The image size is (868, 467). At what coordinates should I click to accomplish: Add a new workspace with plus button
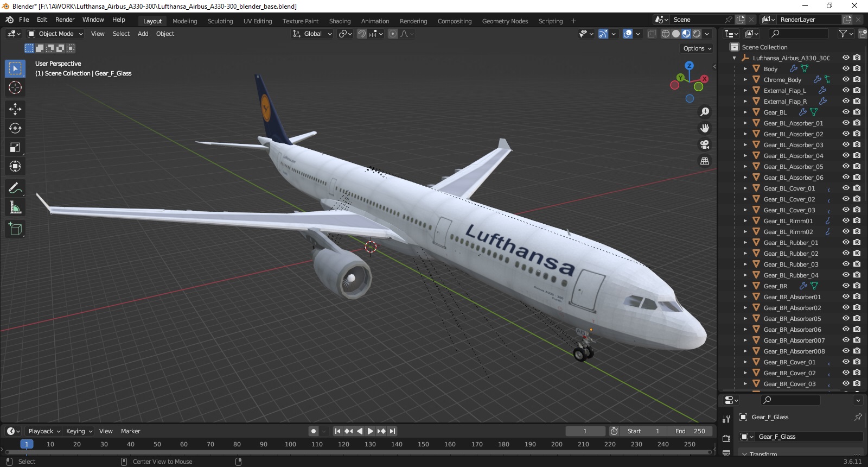coord(574,21)
